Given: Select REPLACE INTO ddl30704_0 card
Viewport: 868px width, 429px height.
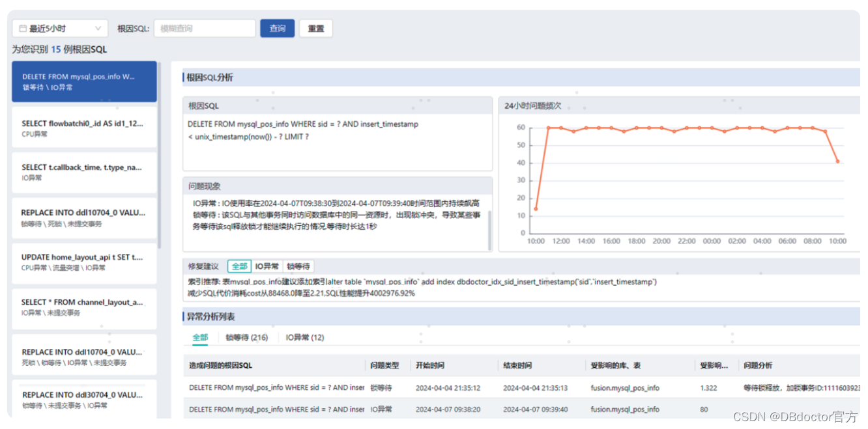Looking at the screenshot, I should click(x=84, y=398).
